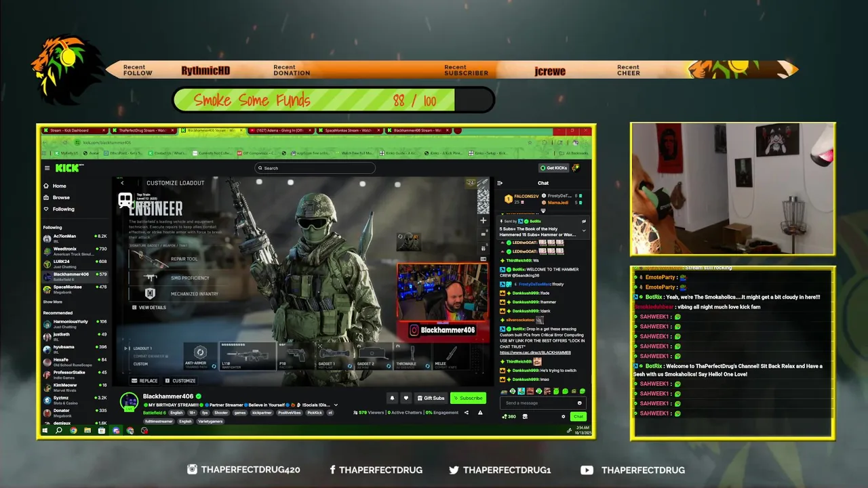Open the Kick hamburger sidebar menu
The height and width of the screenshot is (488, 868).
tap(47, 168)
